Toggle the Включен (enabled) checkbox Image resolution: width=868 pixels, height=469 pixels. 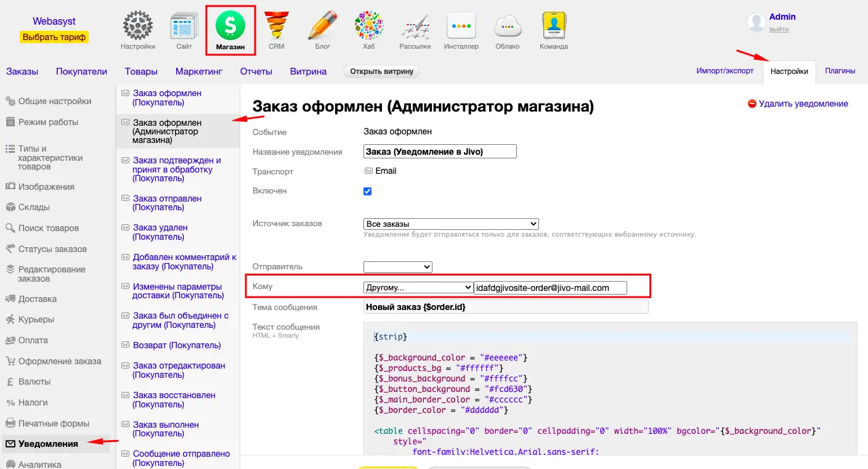pyautogui.click(x=368, y=191)
